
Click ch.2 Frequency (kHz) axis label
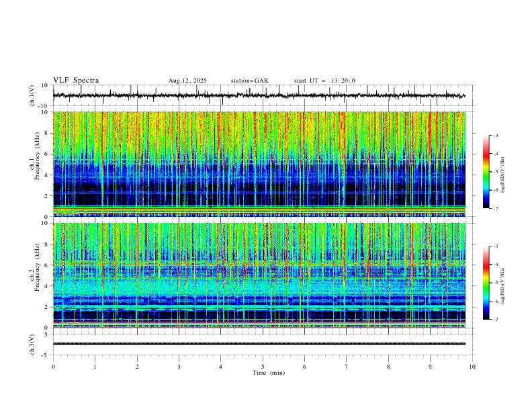coord(34,267)
